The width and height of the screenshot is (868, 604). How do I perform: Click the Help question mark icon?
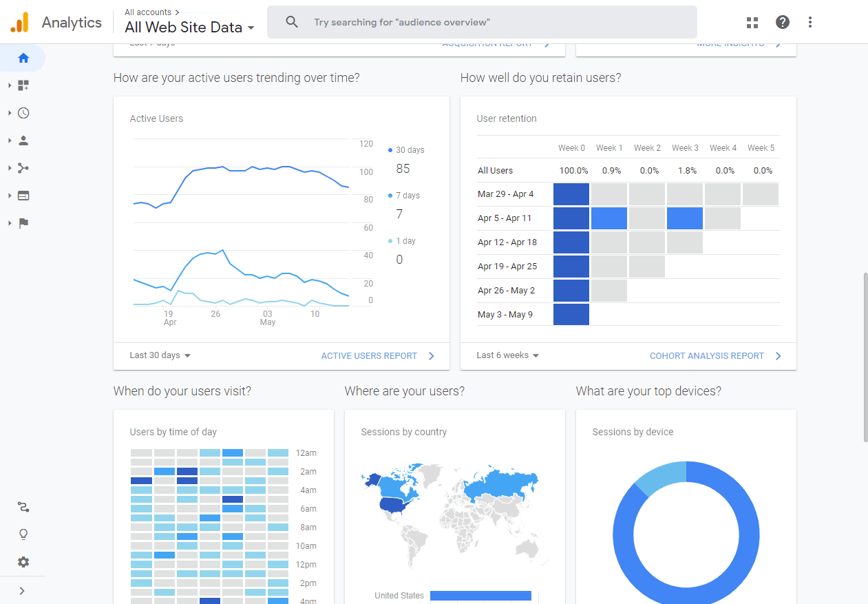(x=783, y=22)
